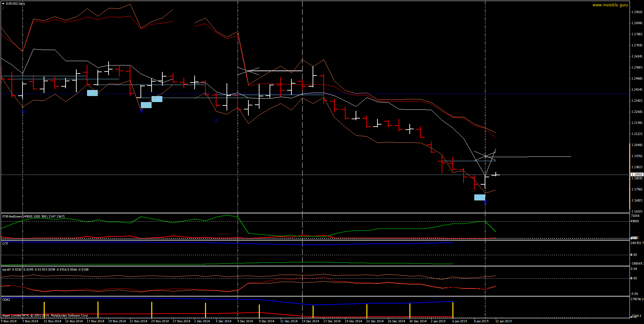This screenshot has width=644, height=324.
Task: Select the light blue box beside 8 Jan low
Action: (480, 197)
